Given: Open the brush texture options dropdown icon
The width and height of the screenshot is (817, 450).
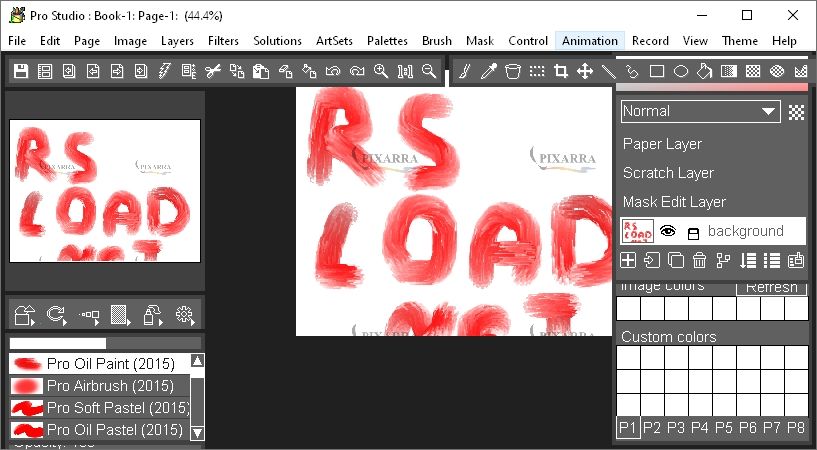Looking at the screenshot, I should (x=120, y=315).
